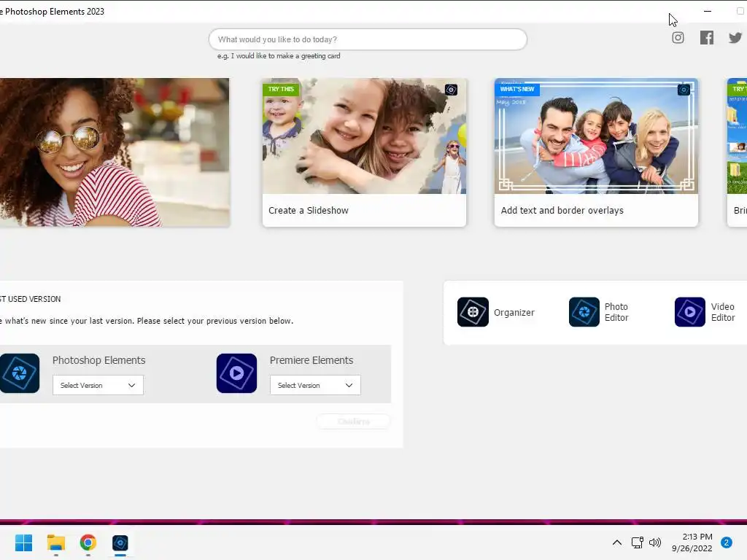The width and height of the screenshot is (747, 560).
Task: Launch Video Editor via its icon
Action: pyautogui.click(x=690, y=312)
